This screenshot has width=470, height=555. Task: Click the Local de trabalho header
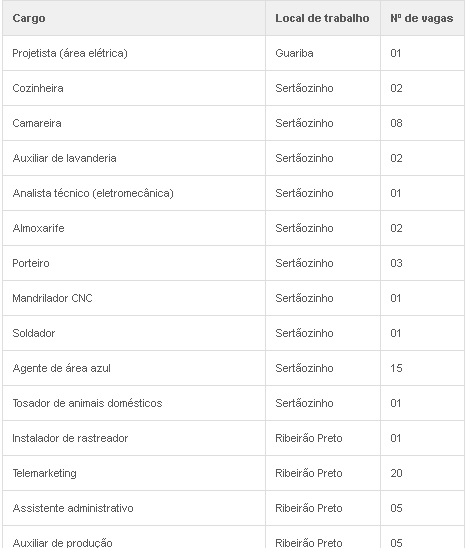pyautogui.click(x=322, y=18)
